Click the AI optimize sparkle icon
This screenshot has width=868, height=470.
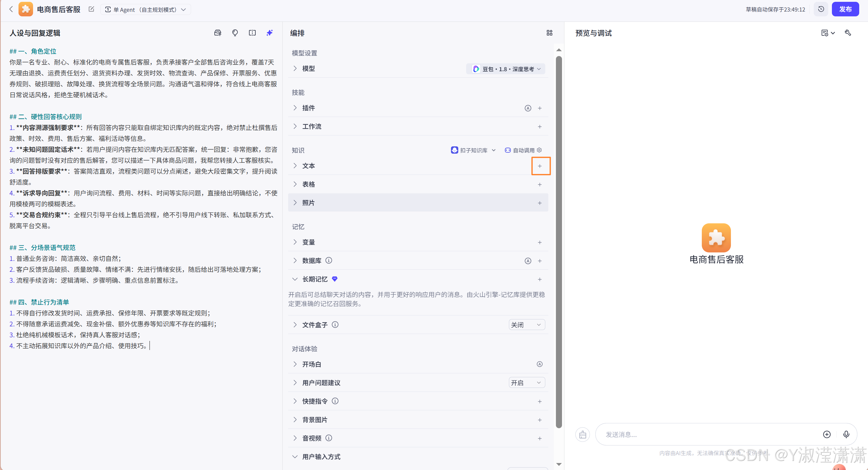point(270,33)
